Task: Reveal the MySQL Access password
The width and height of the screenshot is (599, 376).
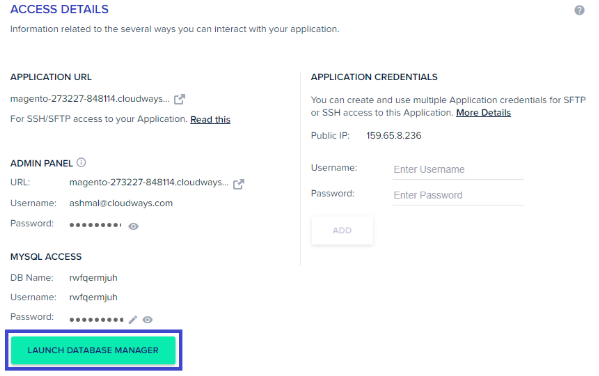Action: 147,320
